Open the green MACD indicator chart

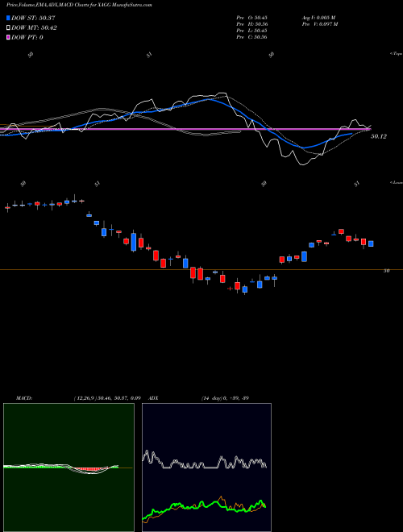pos(69,468)
